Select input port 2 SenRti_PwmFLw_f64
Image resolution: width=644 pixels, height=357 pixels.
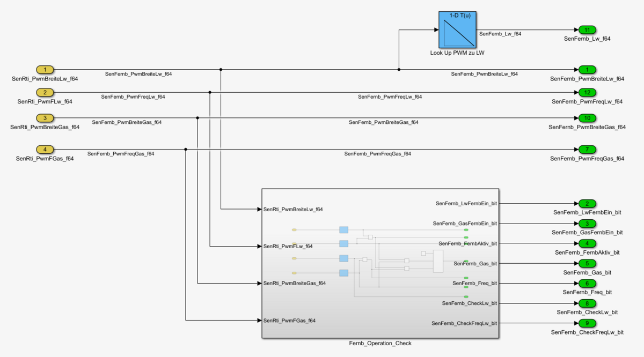pos(45,92)
